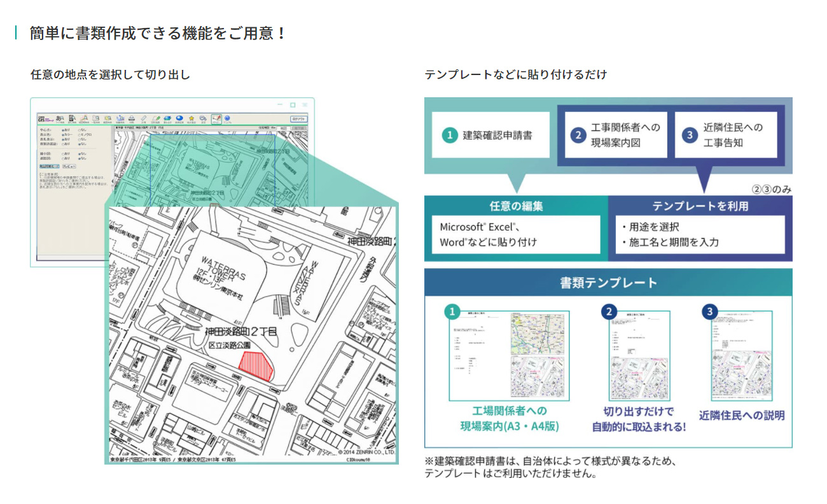
Task: Click heading 簡単に書類作成できる機能をご用意!
Action: pyautogui.click(x=158, y=33)
